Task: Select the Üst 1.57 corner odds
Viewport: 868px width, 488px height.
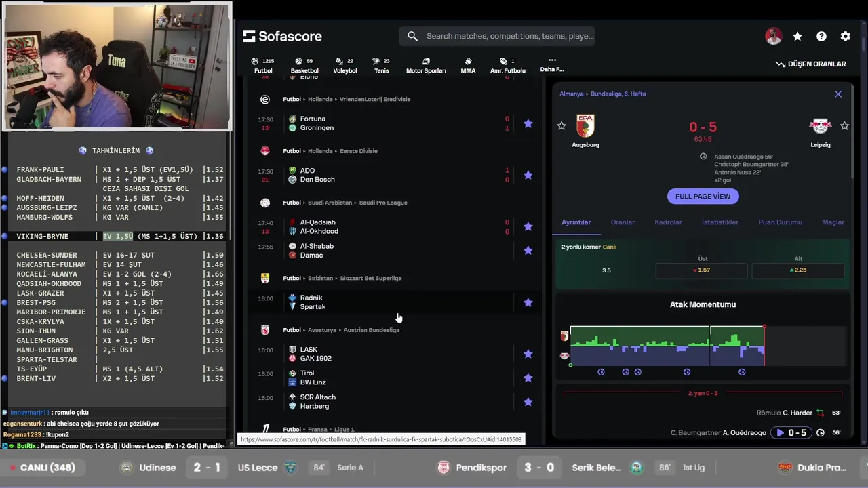Action: (x=702, y=270)
